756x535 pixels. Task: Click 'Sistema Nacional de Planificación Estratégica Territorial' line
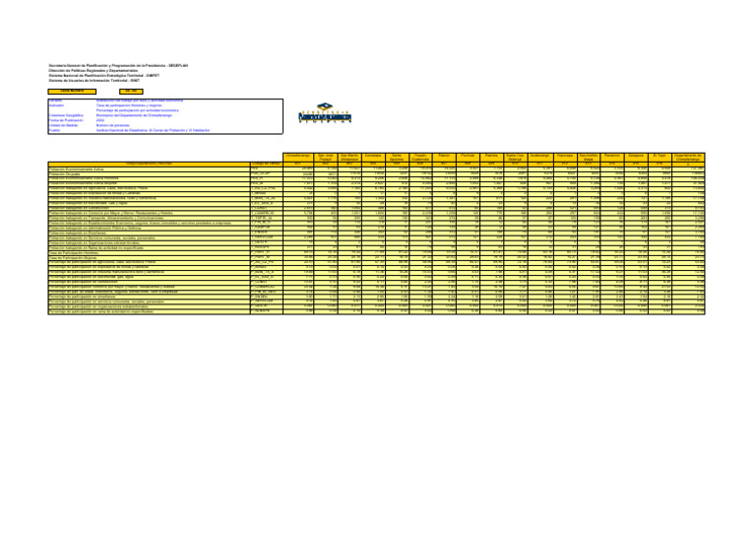[x=104, y=75]
